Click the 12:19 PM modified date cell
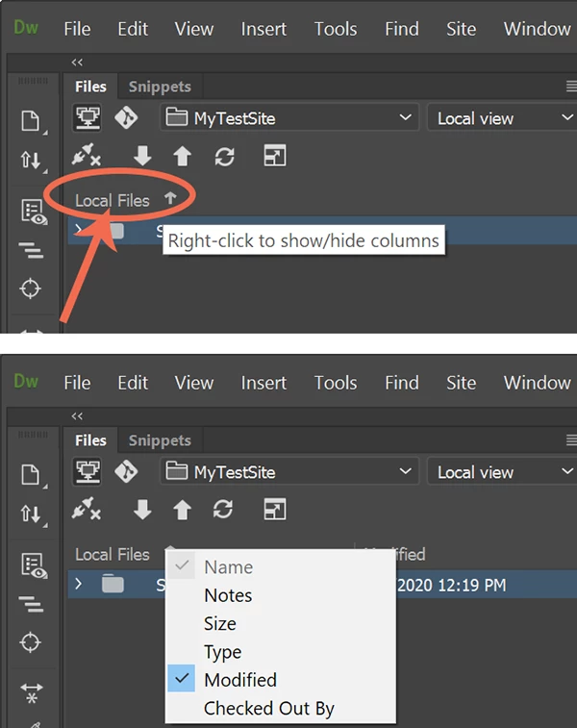The width and height of the screenshot is (577, 728). [x=451, y=585]
